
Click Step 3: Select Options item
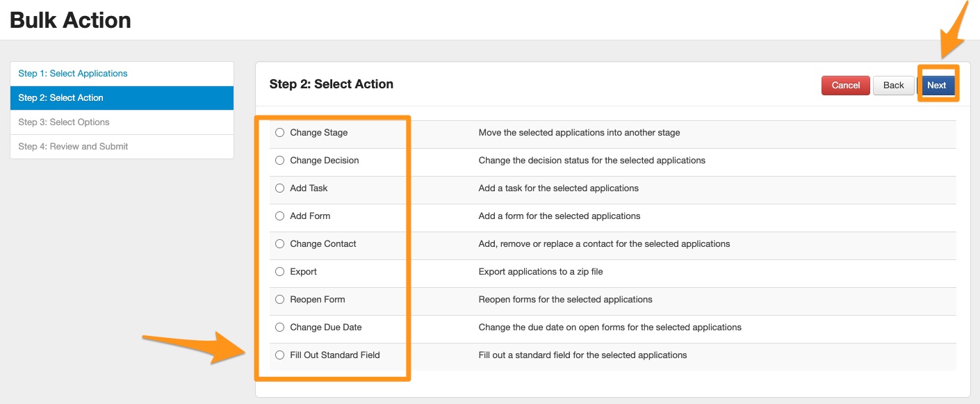coord(64,122)
